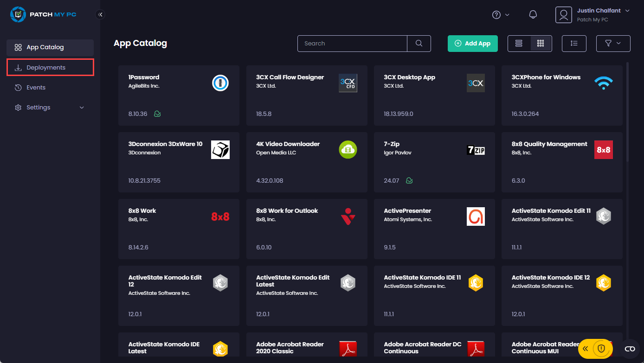Click the 1Password circular app icon
The width and height of the screenshot is (644, 363).
click(220, 83)
